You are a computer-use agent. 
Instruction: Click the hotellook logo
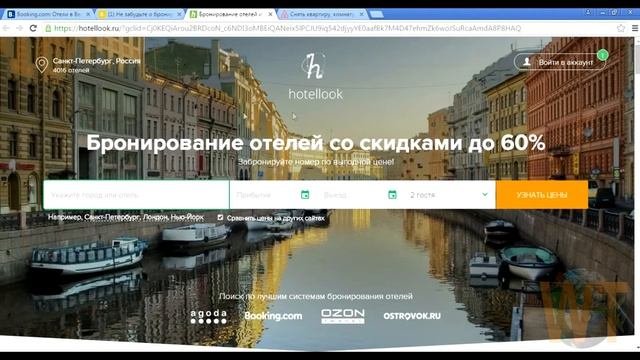pos(316,77)
